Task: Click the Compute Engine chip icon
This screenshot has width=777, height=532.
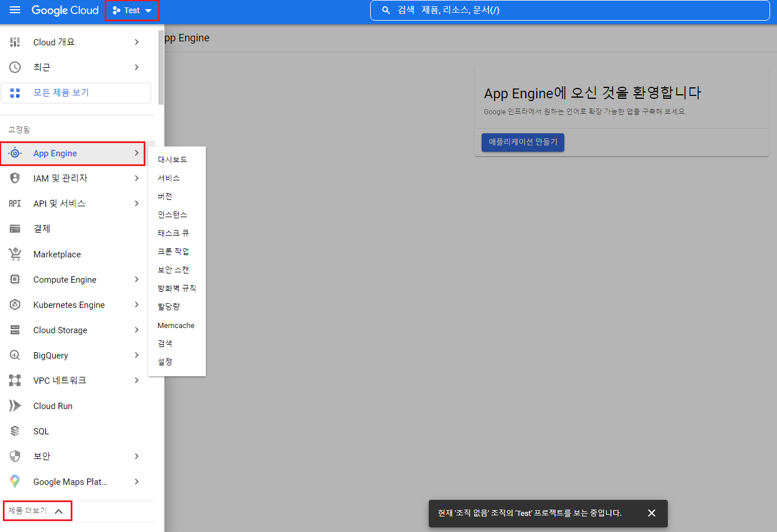Action: tap(15, 279)
